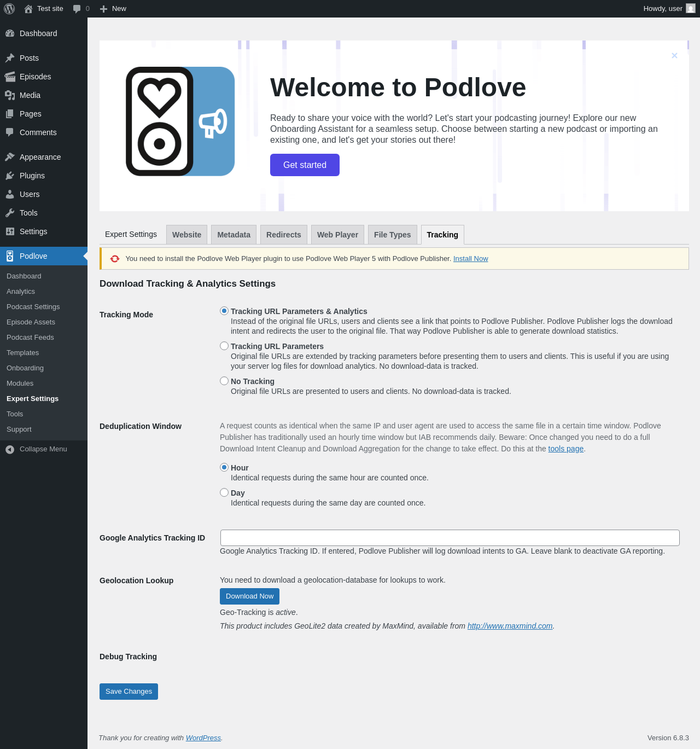Open the New content menu
The height and width of the screenshot is (749, 700).
point(113,9)
